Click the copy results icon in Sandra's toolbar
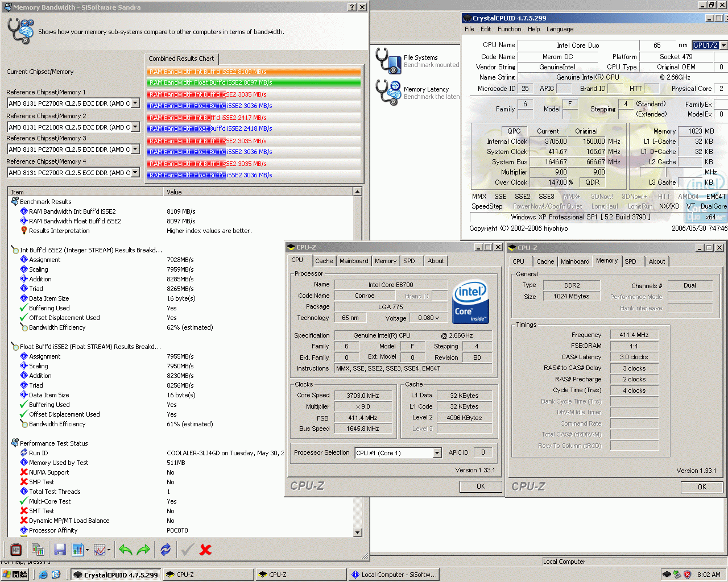 pyautogui.click(x=38, y=549)
